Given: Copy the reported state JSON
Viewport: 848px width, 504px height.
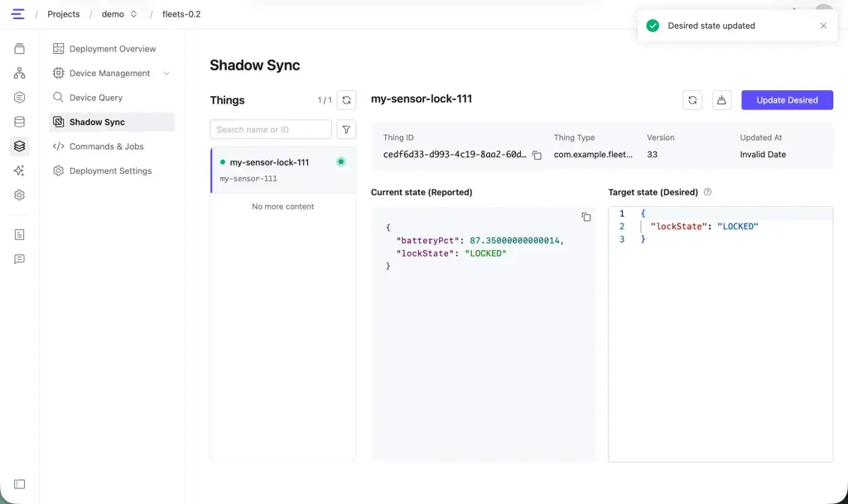Looking at the screenshot, I should 585,217.
